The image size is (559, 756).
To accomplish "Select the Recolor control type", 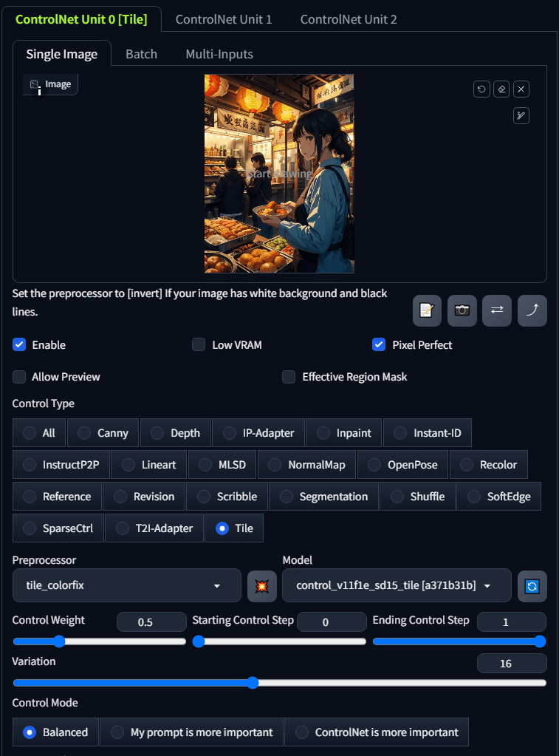I will (x=489, y=465).
